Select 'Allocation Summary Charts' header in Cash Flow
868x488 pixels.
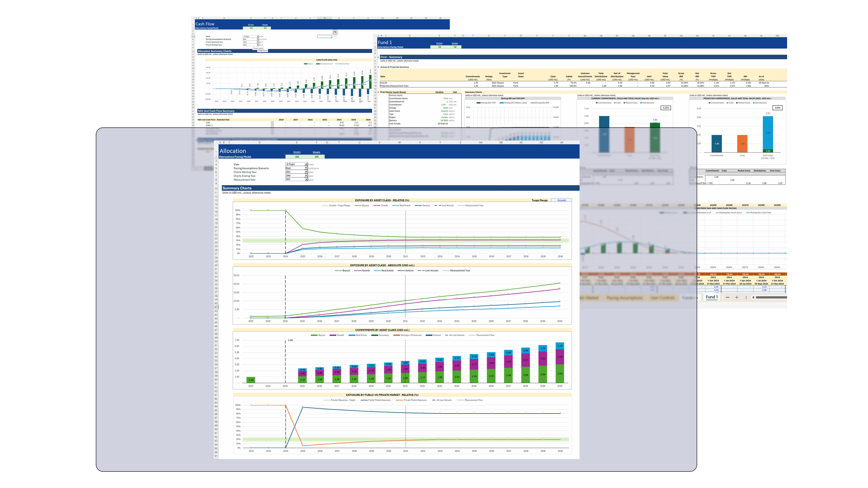(x=215, y=51)
